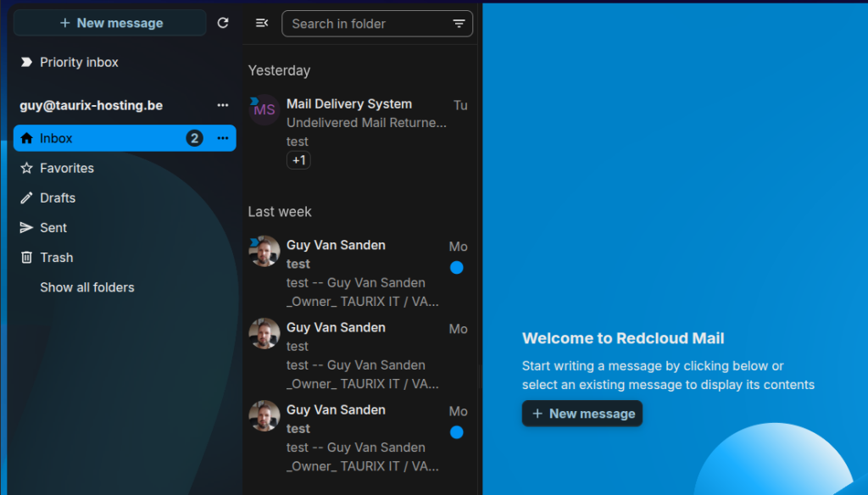Select the Inbox folder
Viewport: 868px width, 495px height.
click(57, 138)
